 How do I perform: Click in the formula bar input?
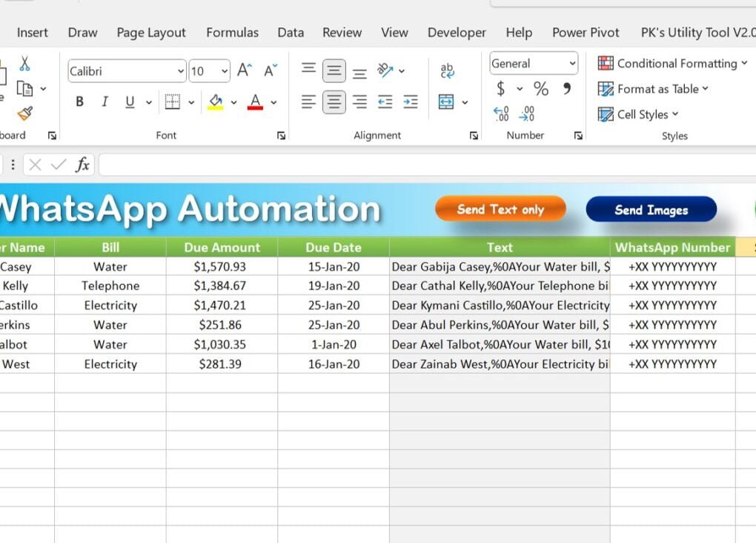428,165
